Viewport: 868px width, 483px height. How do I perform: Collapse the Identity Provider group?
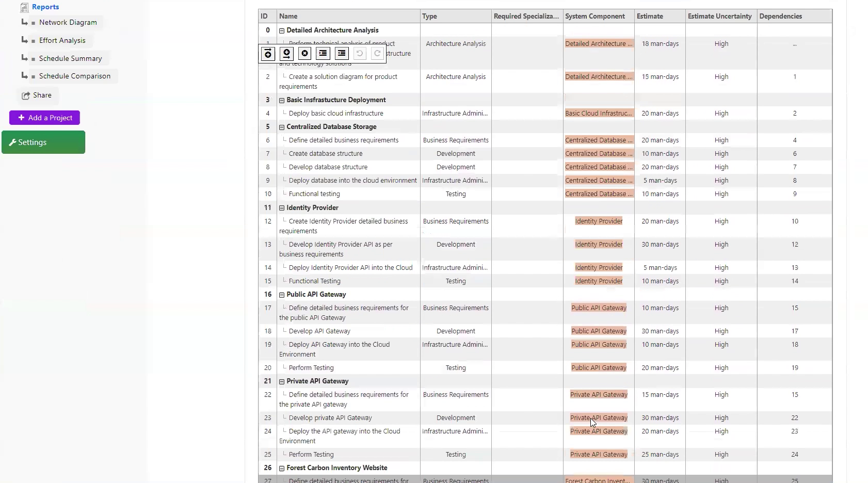click(282, 208)
